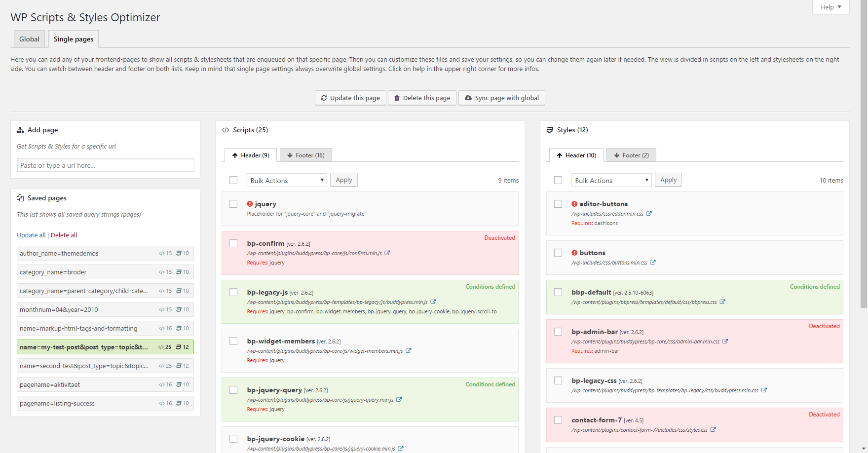Click Update this page button
The width and height of the screenshot is (868, 453).
click(x=350, y=98)
